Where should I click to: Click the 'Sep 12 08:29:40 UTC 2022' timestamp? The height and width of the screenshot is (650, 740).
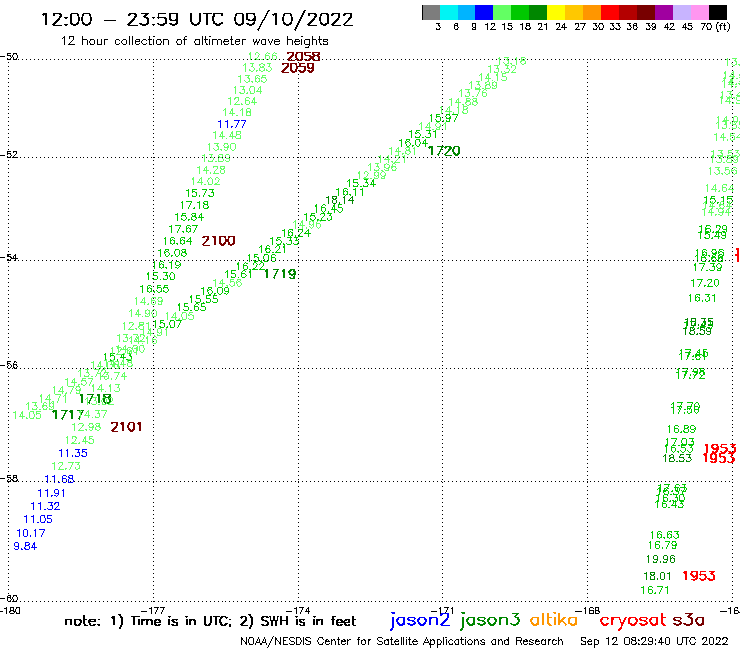[654, 641]
